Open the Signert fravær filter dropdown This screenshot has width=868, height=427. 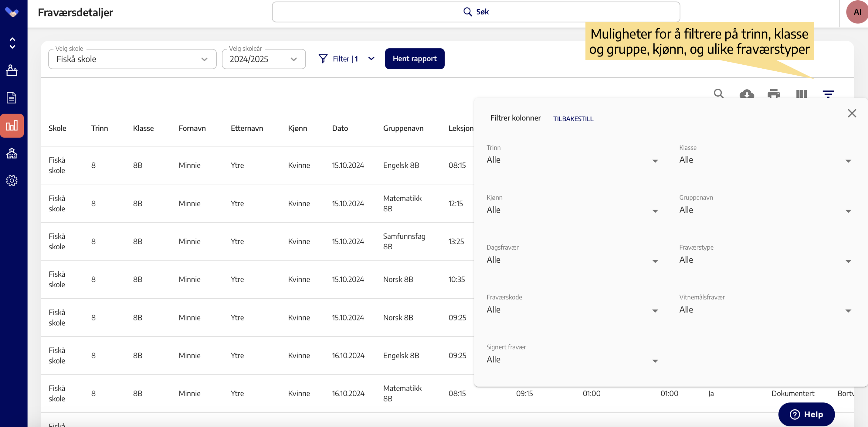[572, 360]
